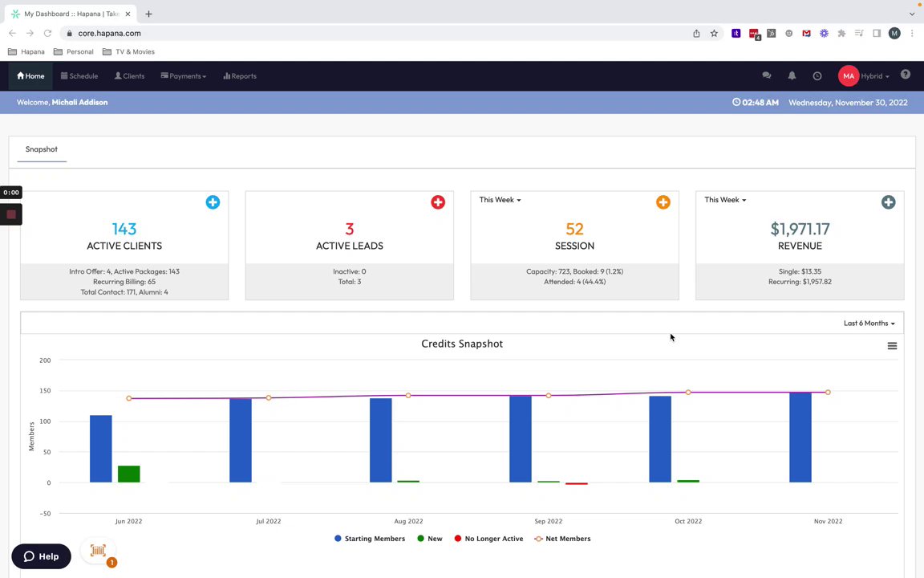Expand the Session This Week dropdown

click(500, 200)
